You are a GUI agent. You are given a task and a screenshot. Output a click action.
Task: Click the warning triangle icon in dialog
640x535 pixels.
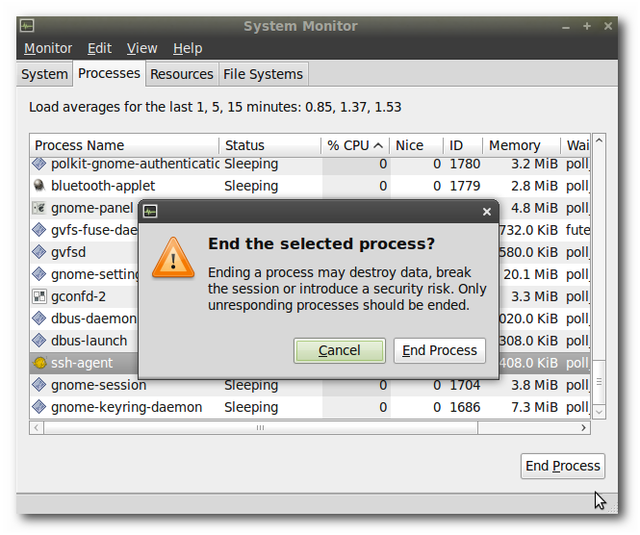coord(173,258)
